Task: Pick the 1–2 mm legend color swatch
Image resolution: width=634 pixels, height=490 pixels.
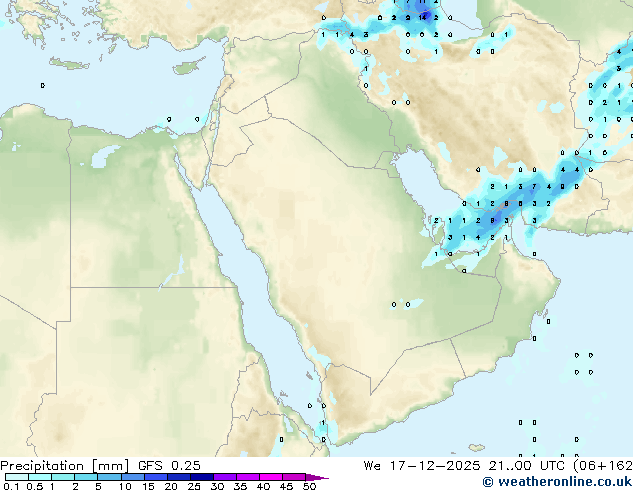Action: 63,477
